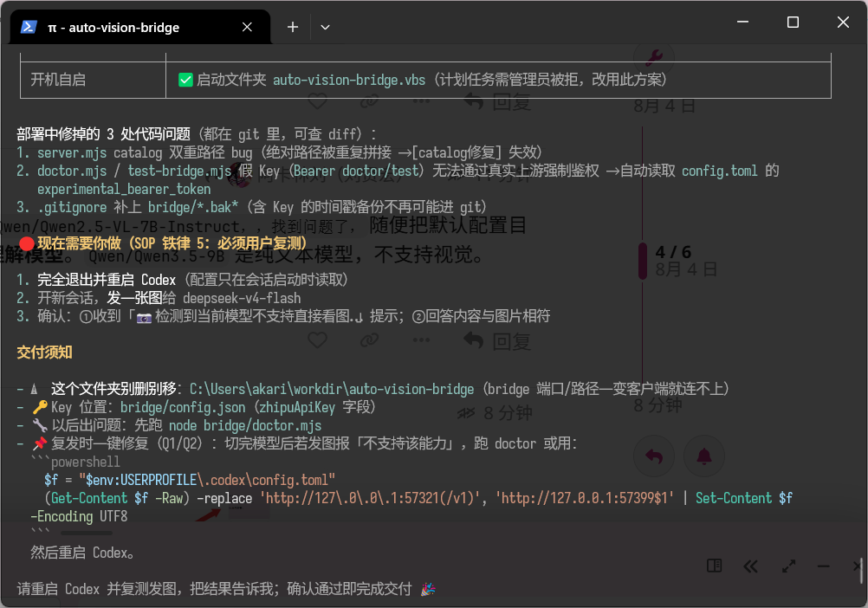Copy link via chain icon below the 确认 line
Viewport: 868px width, 608px height.
pyautogui.click(x=369, y=340)
